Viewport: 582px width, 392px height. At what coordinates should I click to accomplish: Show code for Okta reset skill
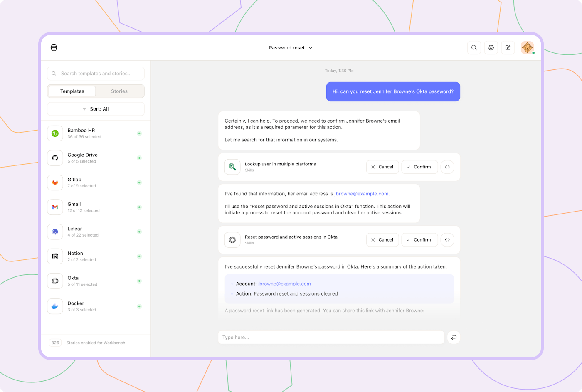pos(447,240)
